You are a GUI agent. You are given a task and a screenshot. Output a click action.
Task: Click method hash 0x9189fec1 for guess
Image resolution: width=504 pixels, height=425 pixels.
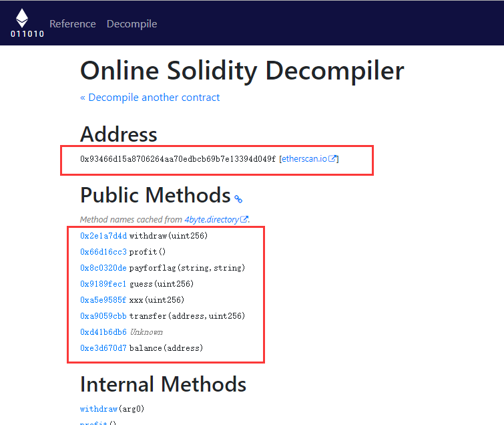tap(103, 284)
